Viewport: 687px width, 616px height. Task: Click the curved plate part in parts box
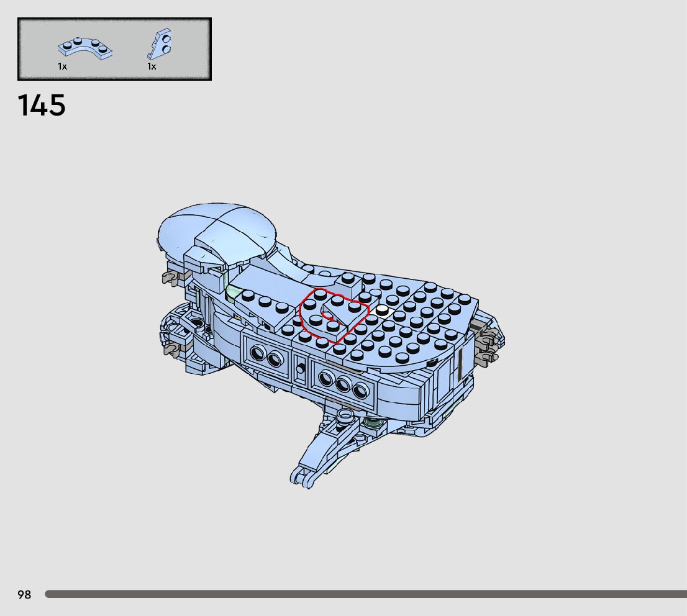click(84, 48)
